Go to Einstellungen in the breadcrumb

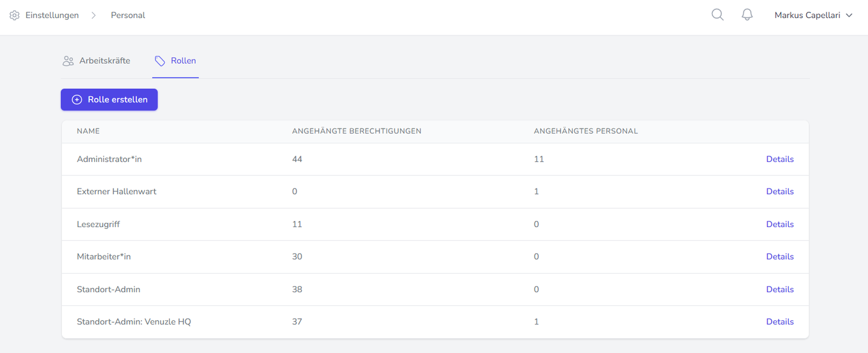[x=52, y=16]
